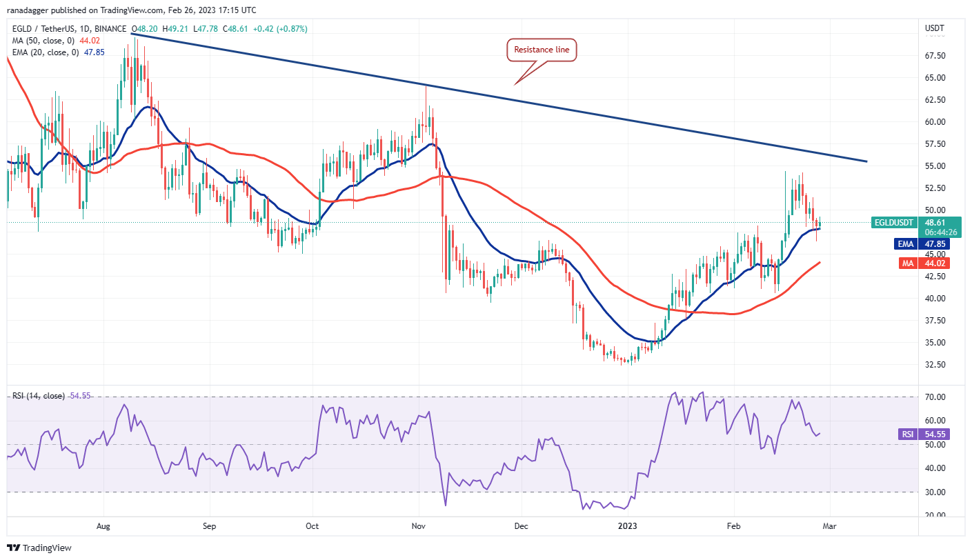The image size is (972, 560).
Task: Click the 30.00 level on RSI axis
Action: [935, 492]
